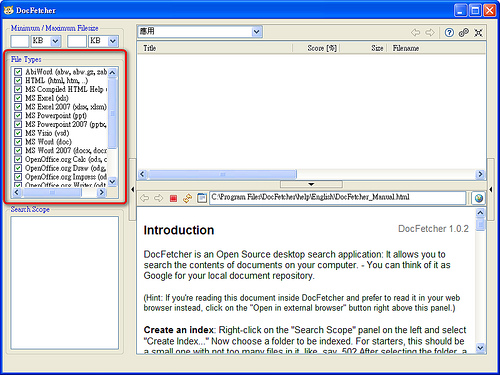The height and width of the screenshot is (375, 500).
Task: Toggle OpenOffice.org Impress checkbox
Action: [x=18, y=177]
